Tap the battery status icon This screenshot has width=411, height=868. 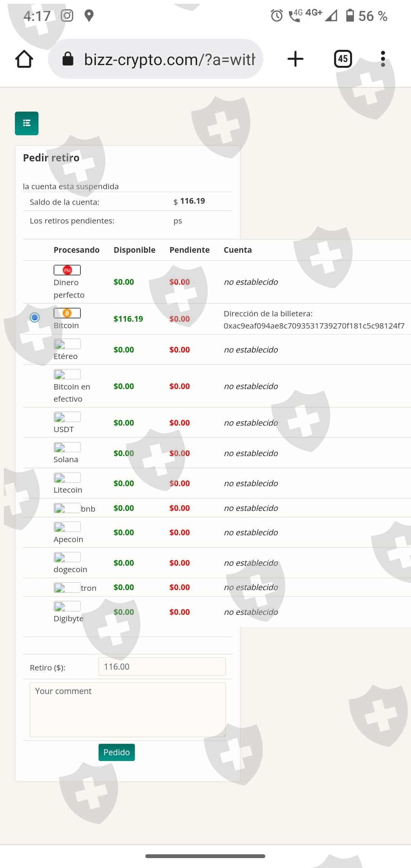coord(350,15)
